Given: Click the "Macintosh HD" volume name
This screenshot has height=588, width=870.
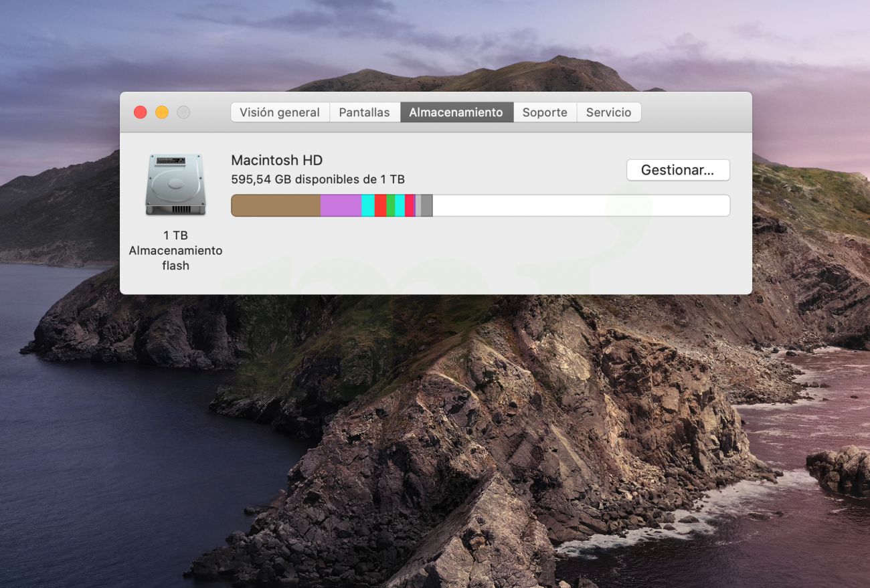Looking at the screenshot, I should [276, 161].
